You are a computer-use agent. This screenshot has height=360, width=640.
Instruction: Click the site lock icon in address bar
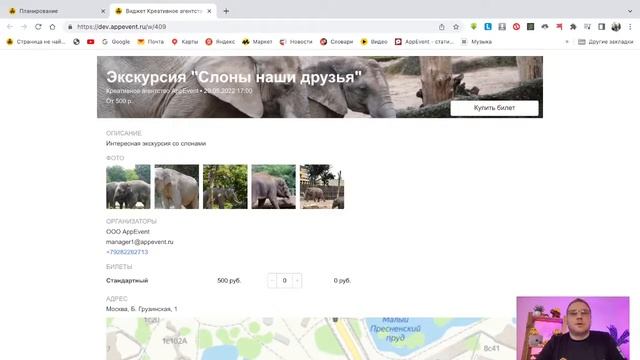[70, 27]
